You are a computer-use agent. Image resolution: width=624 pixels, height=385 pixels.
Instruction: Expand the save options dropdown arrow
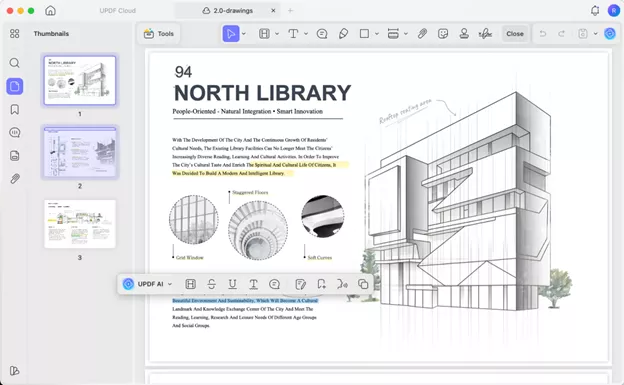[x=596, y=34]
